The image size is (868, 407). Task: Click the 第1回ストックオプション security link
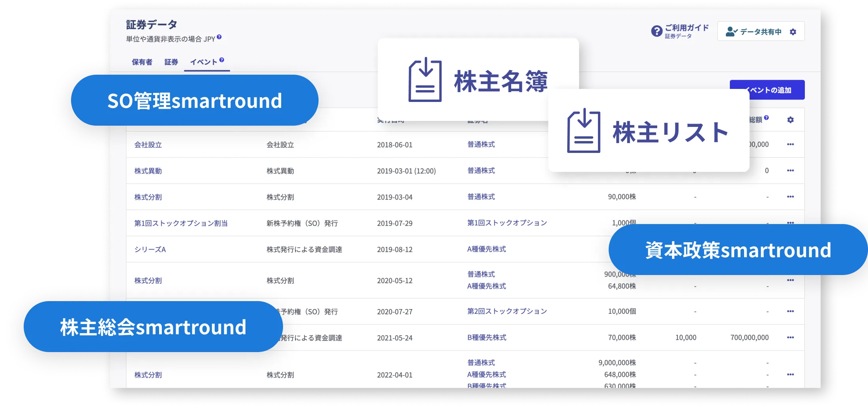pyautogui.click(x=507, y=223)
